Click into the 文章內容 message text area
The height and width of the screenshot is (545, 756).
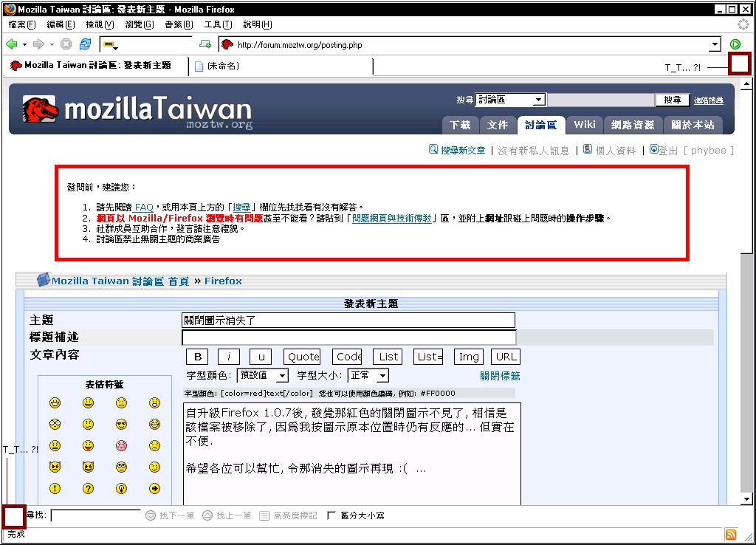coord(352,454)
